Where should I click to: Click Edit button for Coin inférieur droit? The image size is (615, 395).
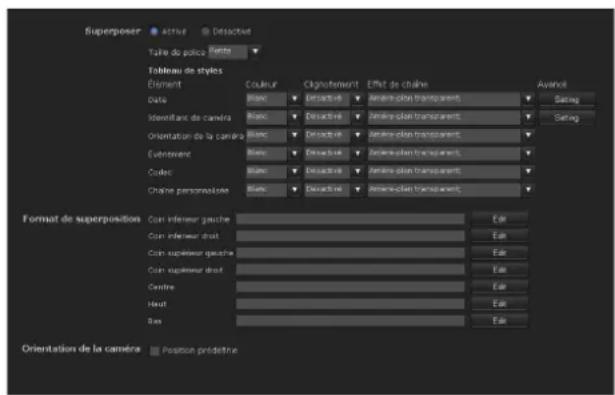tap(499, 236)
